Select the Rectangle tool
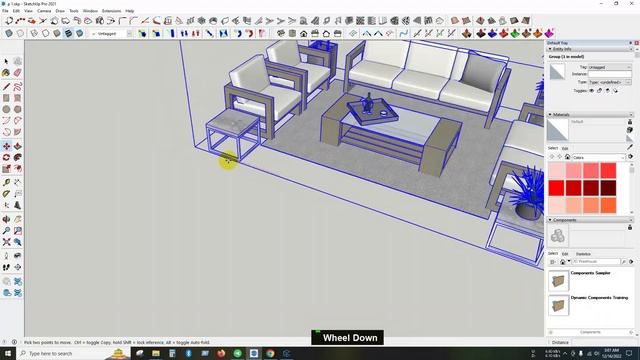The height and width of the screenshot is (360, 640). click(x=6, y=98)
